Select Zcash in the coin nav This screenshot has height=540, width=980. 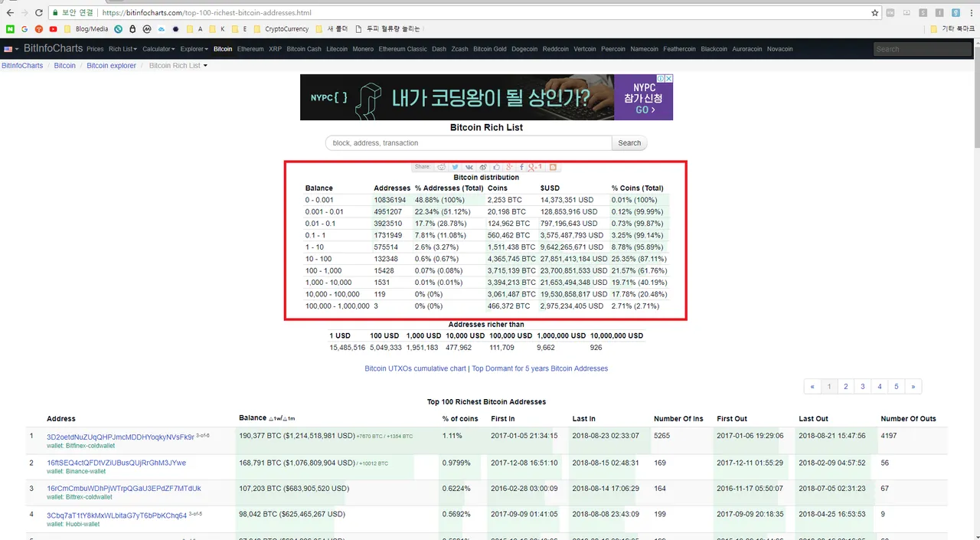459,49
